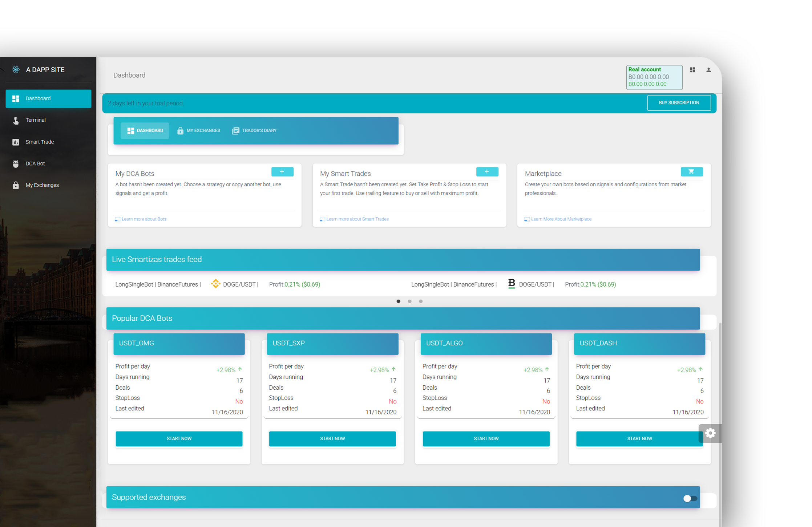Click the atom logo beside A DAPP SITE
812x527 pixels.
click(x=16, y=69)
